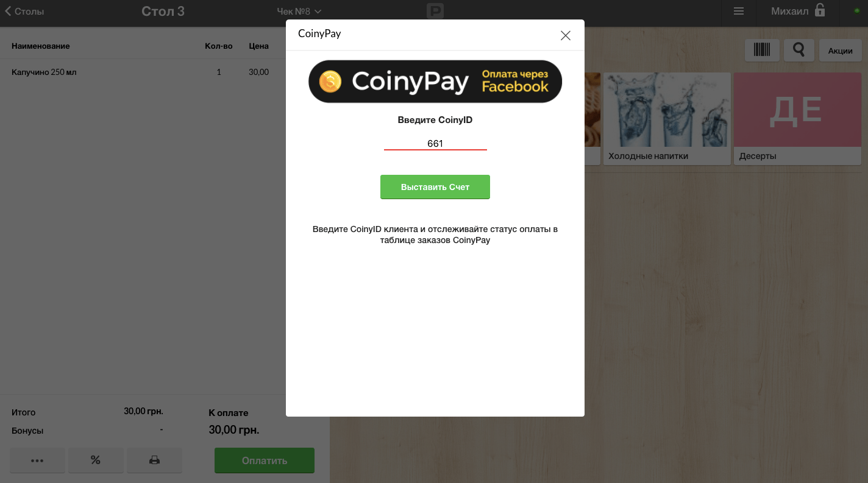Open the Акции button
The image size is (868, 483).
(840, 51)
